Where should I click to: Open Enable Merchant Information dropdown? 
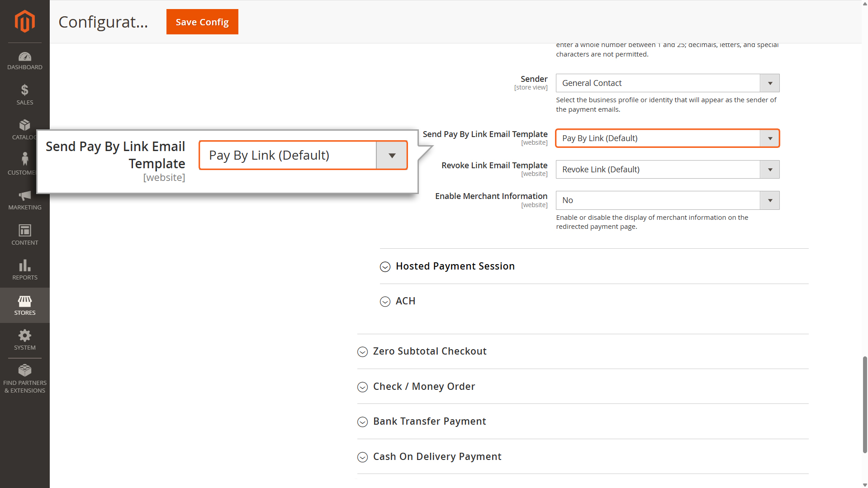click(667, 200)
